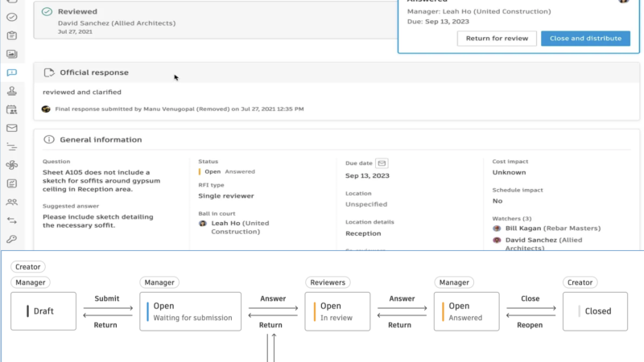
Task: Click the key icon in sidebar
Action: [x=11, y=239]
